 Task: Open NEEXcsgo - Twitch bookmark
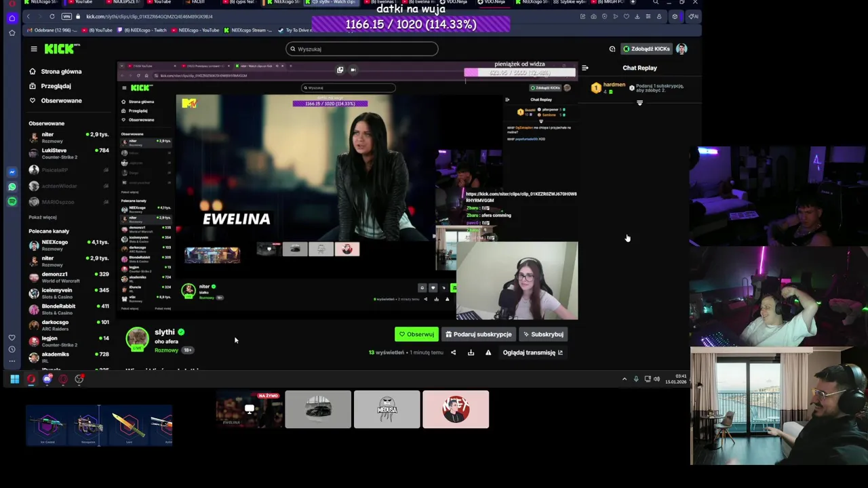[142, 30]
